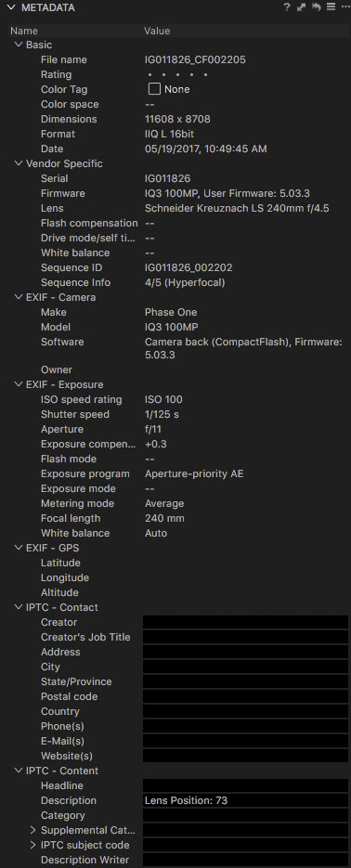Collapse the EXIF - Exposure group
This screenshot has height=868, width=351.
point(19,384)
